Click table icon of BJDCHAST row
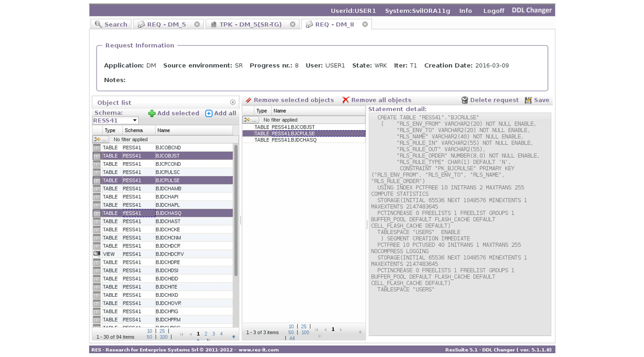 coord(97,221)
